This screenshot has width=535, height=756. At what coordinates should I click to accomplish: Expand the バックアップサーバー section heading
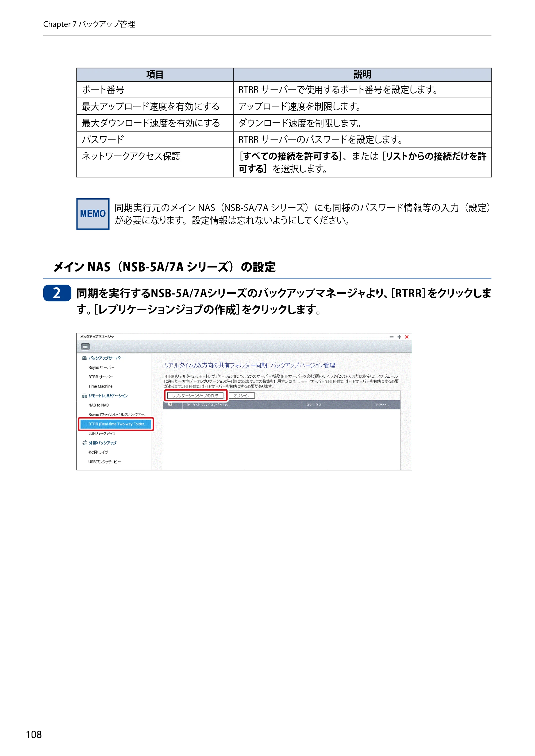[x=106, y=358]
